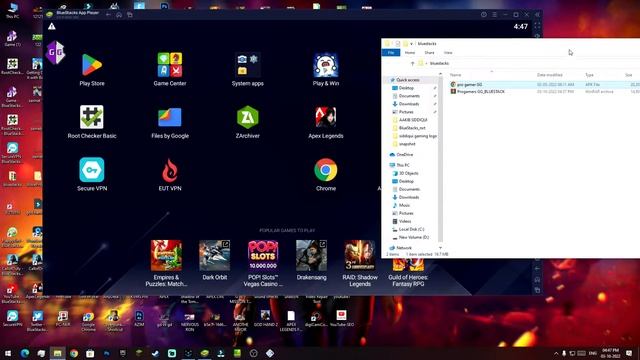Open Steam from the taskbar
The width and height of the screenshot is (640, 360).
(x=156, y=353)
